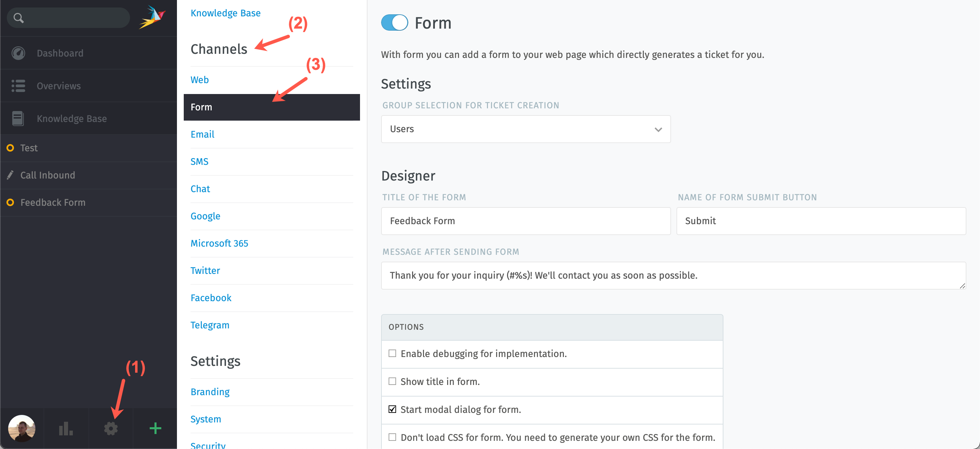Open the Branding settings link
This screenshot has width=980, height=449.
(210, 391)
